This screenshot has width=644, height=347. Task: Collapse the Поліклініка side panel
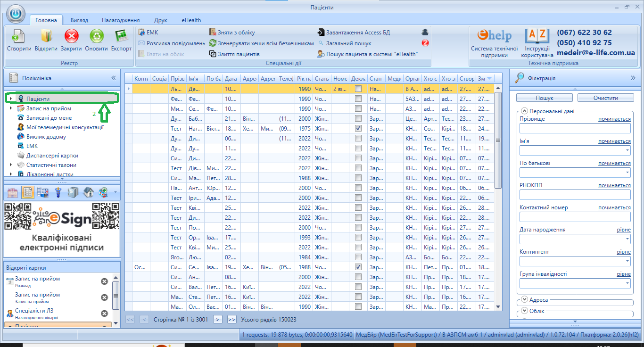click(x=113, y=78)
